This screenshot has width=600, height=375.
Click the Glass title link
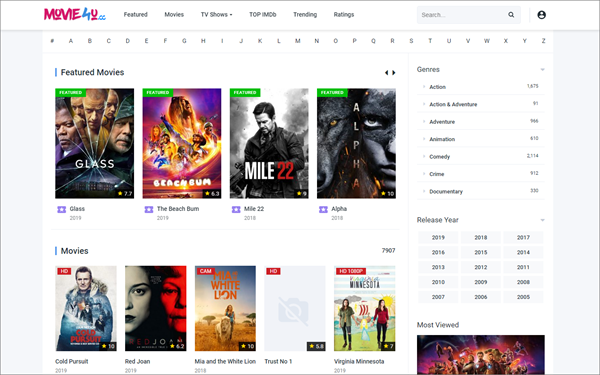point(77,209)
